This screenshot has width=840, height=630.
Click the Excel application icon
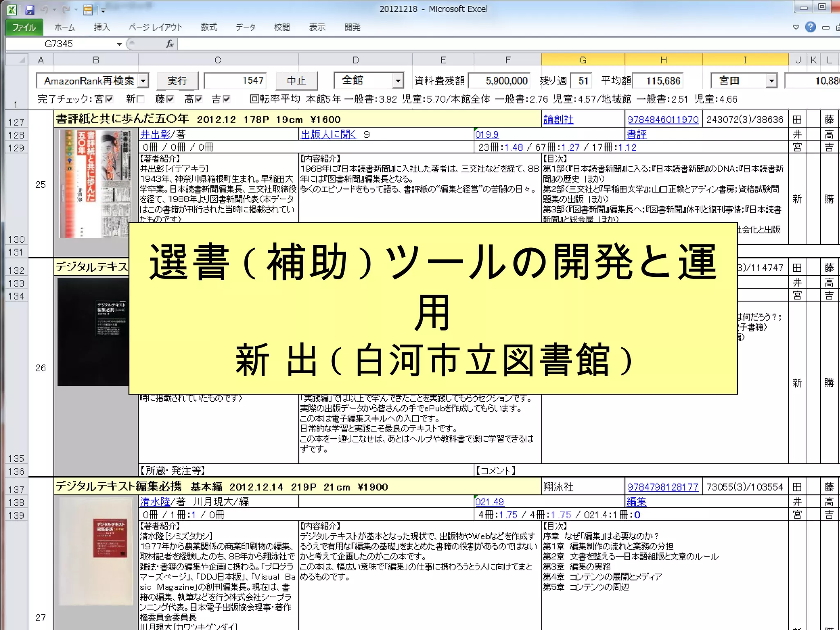point(12,9)
